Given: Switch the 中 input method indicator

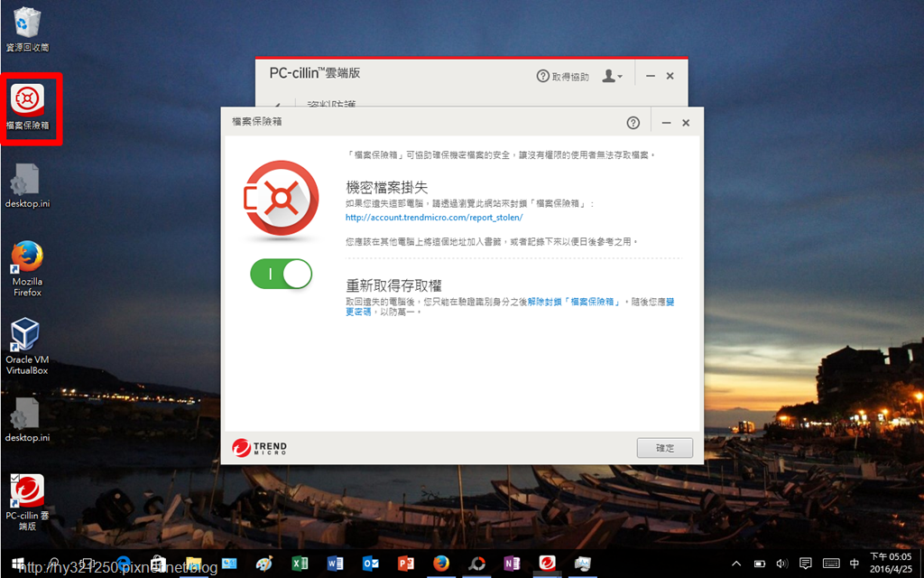Looking at the screenshot, I should pyautogui.click(x=855, y=564).
